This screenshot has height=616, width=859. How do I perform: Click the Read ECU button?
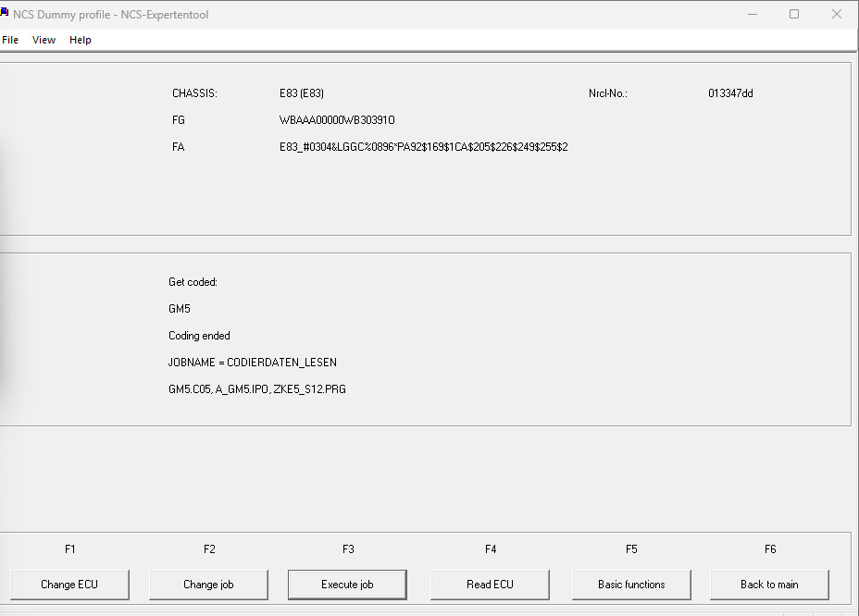(x=491, y=585)
